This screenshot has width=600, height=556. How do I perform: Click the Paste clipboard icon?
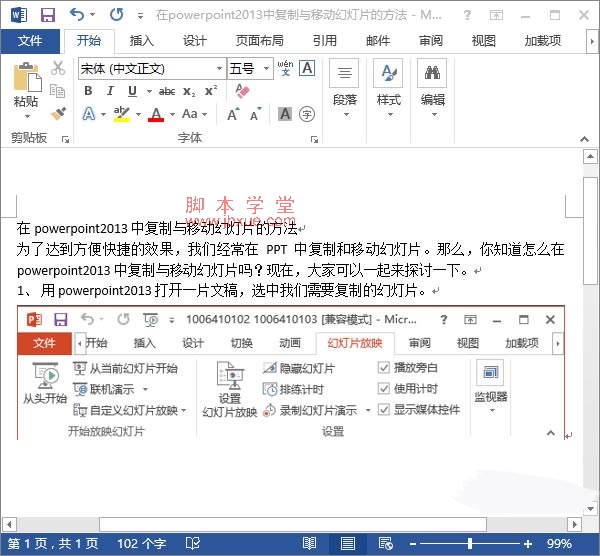click(x=26, y=76)
